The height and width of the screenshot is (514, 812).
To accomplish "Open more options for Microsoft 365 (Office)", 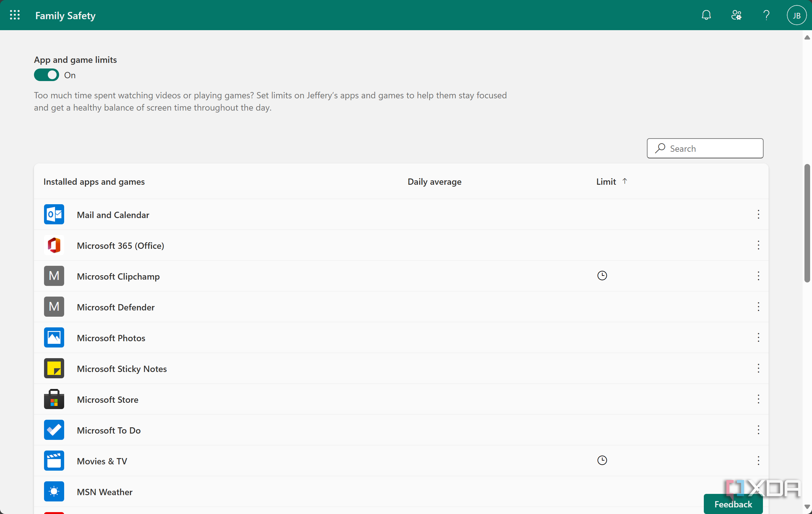I will (x=759, y=245).
